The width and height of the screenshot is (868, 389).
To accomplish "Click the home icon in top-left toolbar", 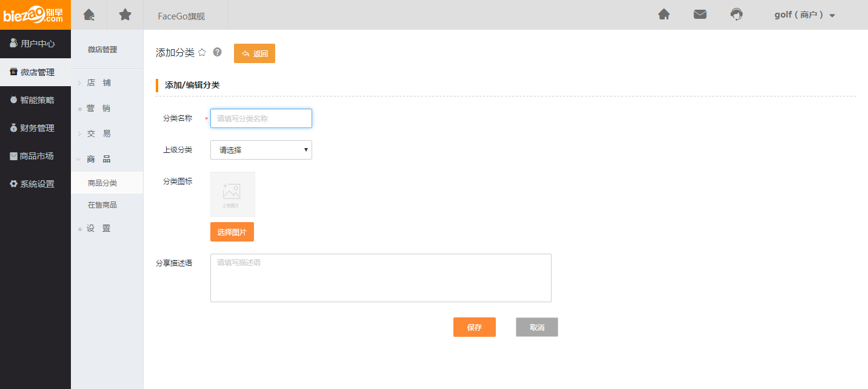I will pos(89,15).
